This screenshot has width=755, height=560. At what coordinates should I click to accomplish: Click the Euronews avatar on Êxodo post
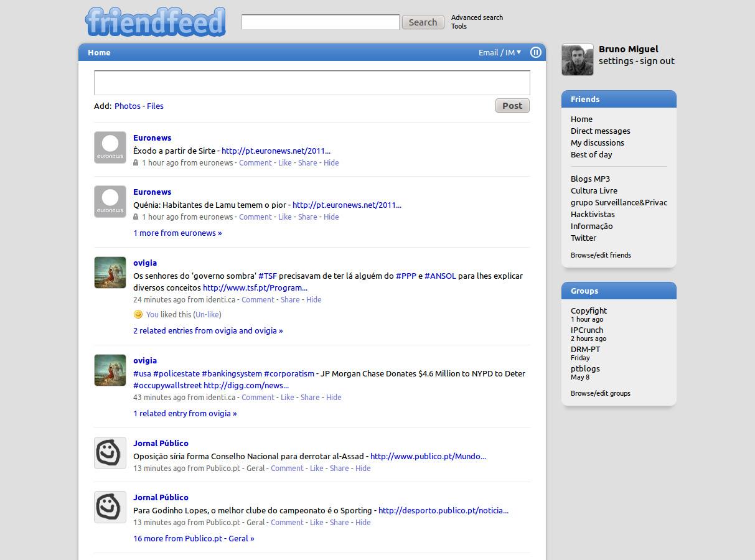click(x=110, y=147)
